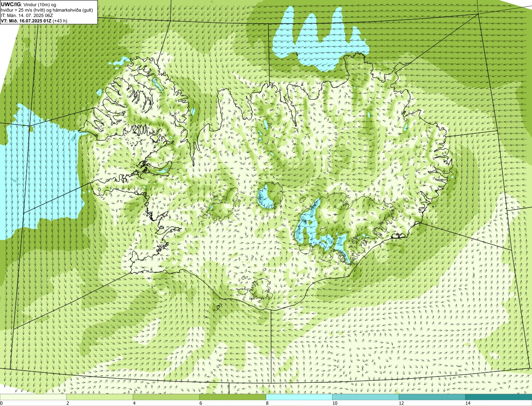Click the darkest teal swatch above 14
This screenshot has width=532, height=406.
click(499, 397)
